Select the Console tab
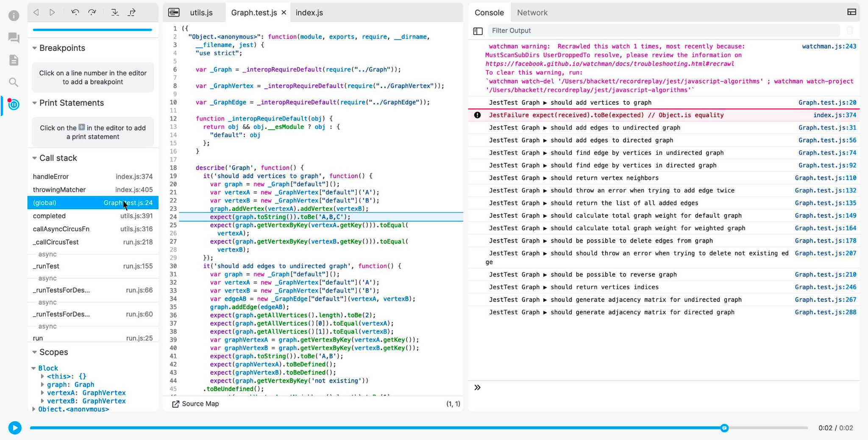Image resolution: width=868 pixels, height=440 pixels. [x=489, y=13]
